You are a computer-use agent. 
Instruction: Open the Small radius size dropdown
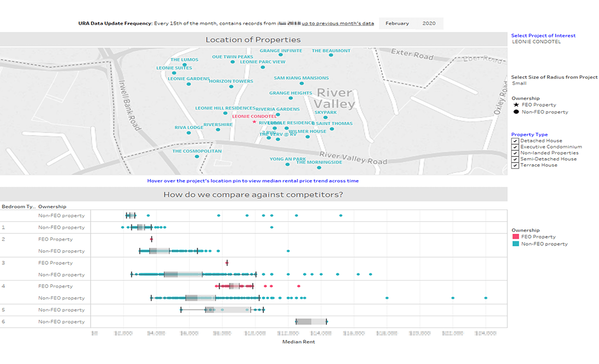tap(519, 83)
